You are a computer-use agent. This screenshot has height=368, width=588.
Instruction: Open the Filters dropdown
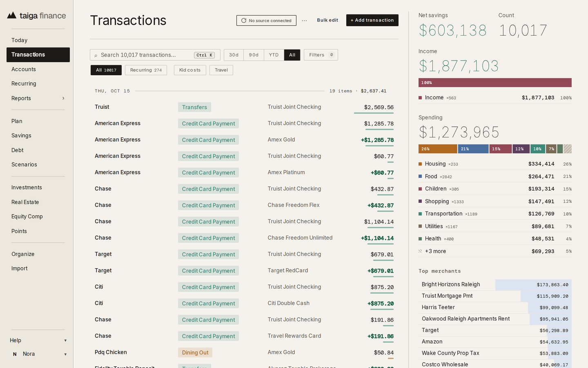pyautogui.click(x=321, y=55)
